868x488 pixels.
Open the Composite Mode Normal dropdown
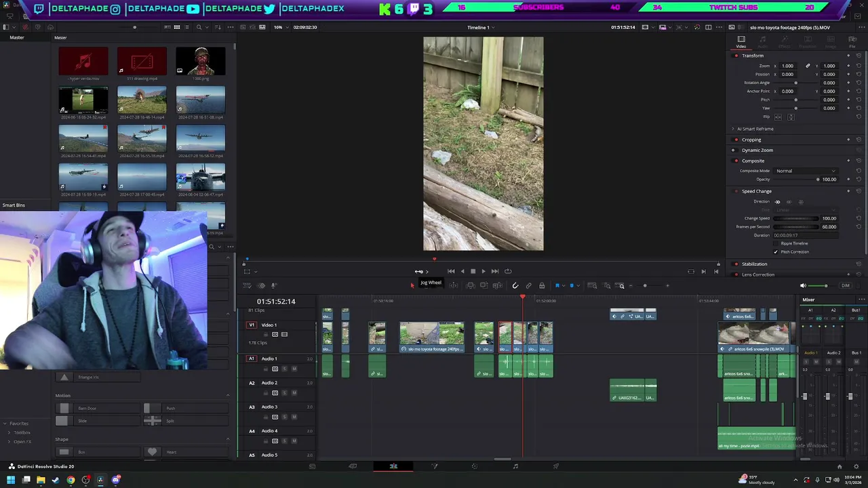pyautogui.click(x=806, y=171)
